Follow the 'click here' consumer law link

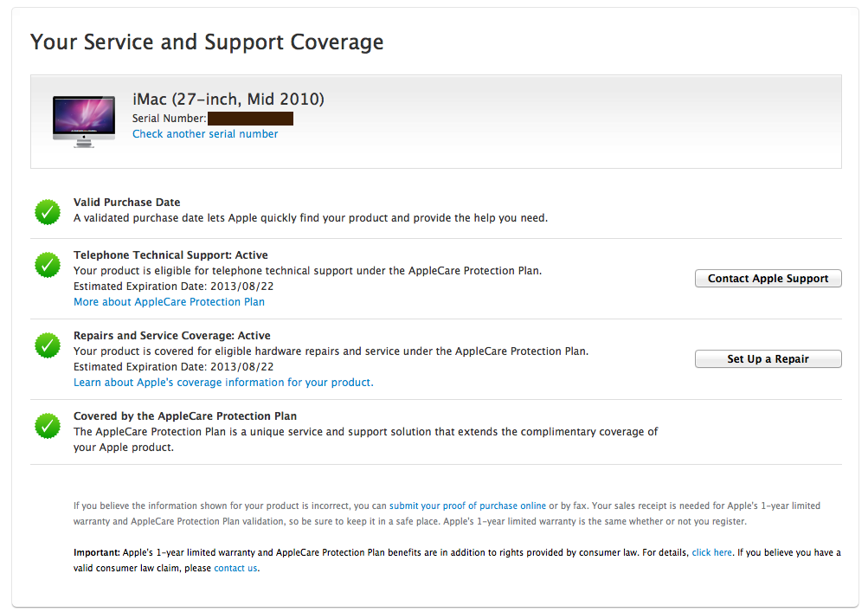(x=711, y=552)
